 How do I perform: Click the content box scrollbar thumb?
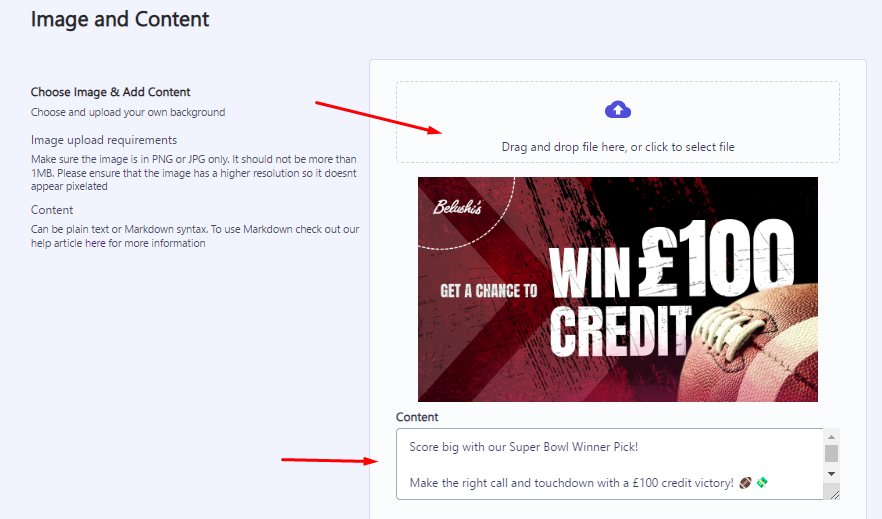click(x=831, y=453)
